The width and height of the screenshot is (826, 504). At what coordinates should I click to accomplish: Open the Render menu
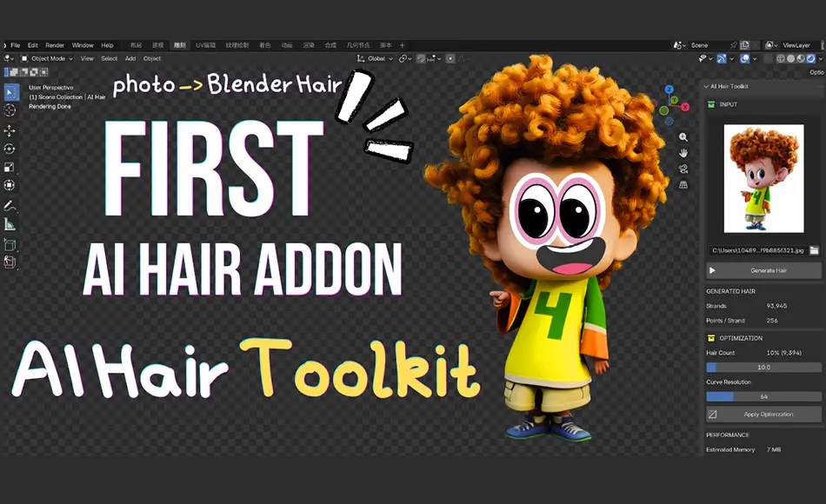55,45
